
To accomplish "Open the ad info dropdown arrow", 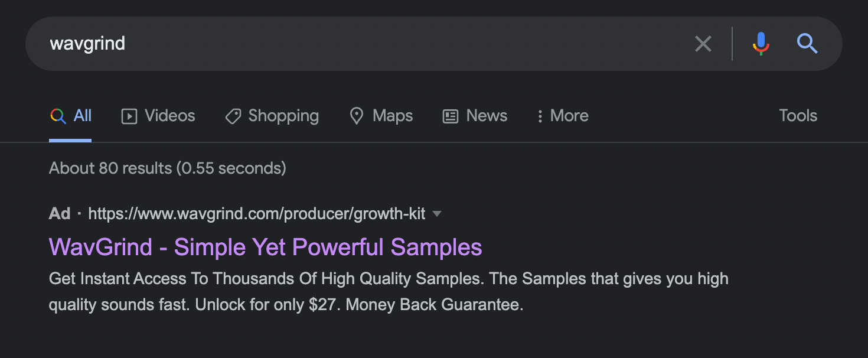I will tap(437, 214).
